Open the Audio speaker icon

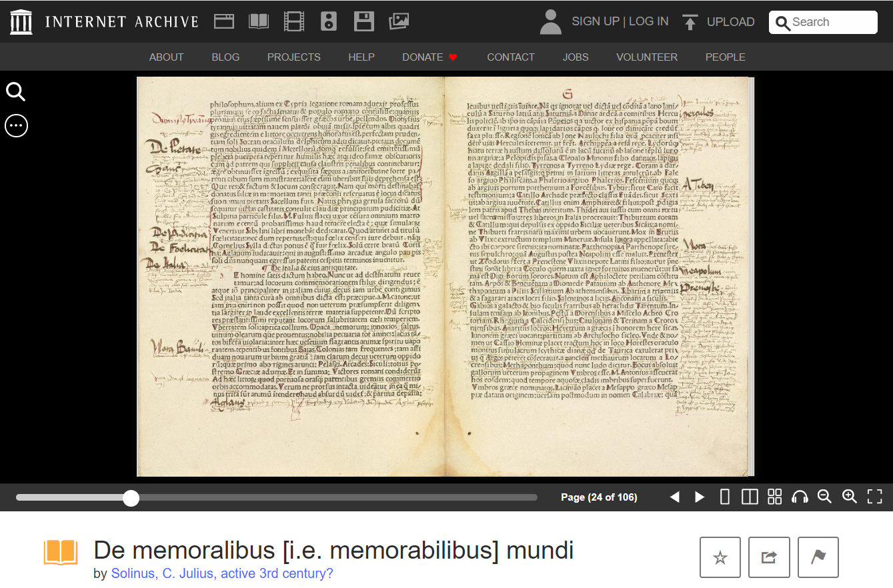pos(329,21)
